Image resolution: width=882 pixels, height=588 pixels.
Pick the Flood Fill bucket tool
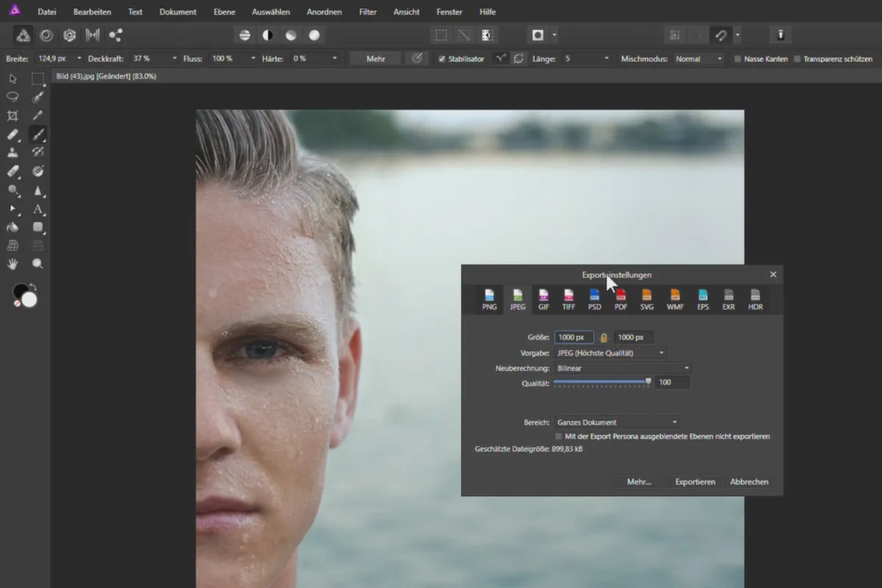tap(12, 227)
